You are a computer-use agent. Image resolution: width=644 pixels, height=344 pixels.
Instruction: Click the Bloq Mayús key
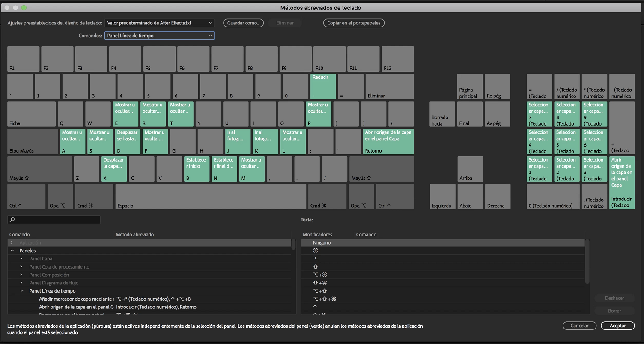[x=33, y=141]
